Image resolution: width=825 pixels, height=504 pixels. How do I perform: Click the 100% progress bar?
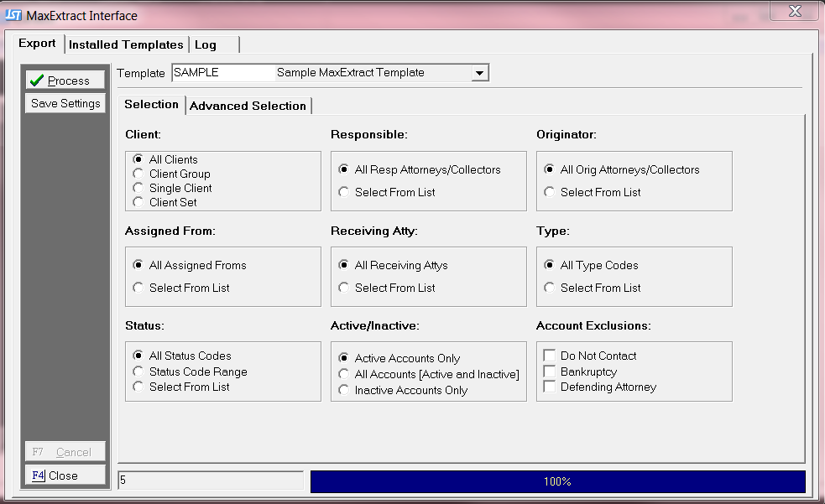(557, 481)
